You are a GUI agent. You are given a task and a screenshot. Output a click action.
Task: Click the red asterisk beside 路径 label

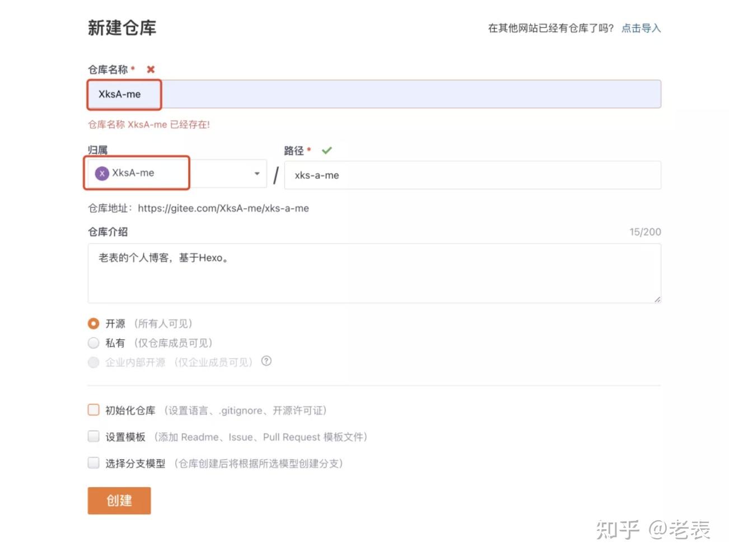tap(309, 150)
